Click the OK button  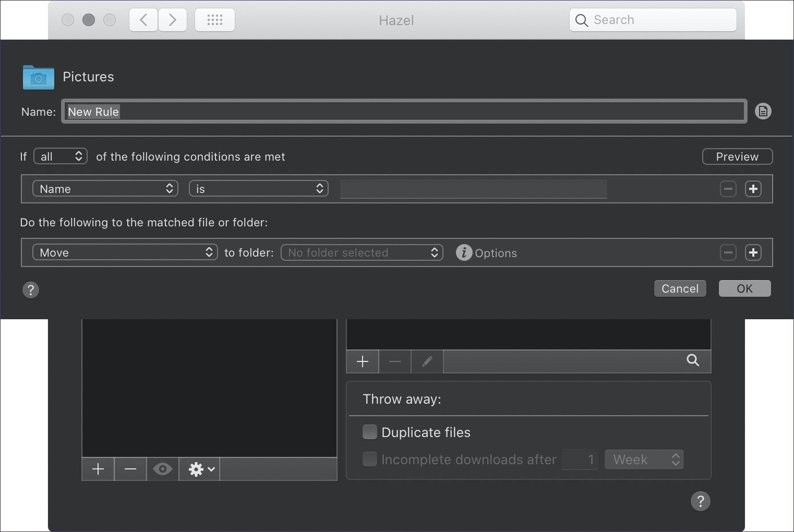pos(744,289)
